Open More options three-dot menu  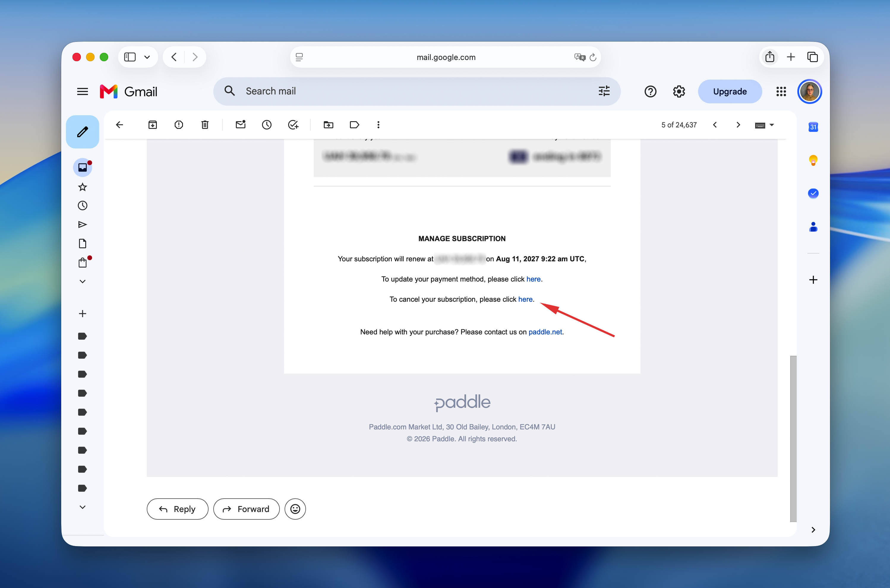378,125
